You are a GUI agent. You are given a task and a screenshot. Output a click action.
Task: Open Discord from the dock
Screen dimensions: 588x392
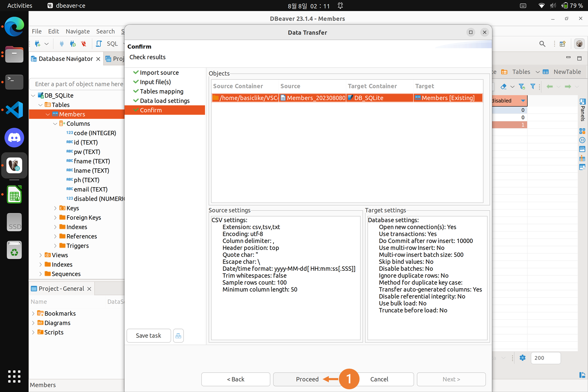pos(14,138)
